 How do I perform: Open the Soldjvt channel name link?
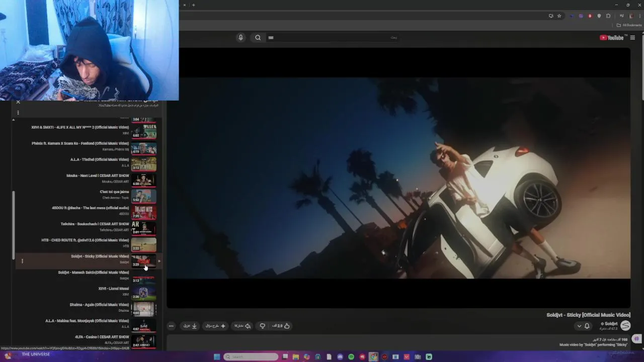tap(610, 324)
